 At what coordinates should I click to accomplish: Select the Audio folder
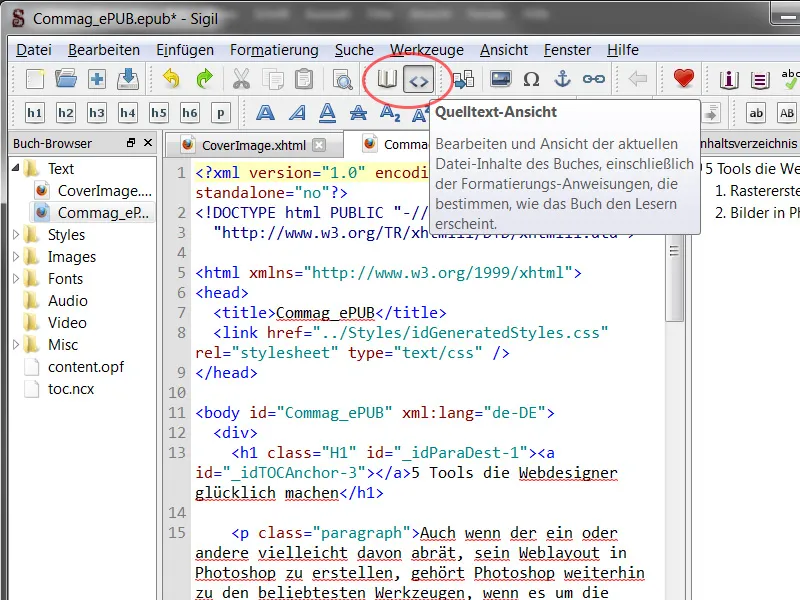point(67,301)
